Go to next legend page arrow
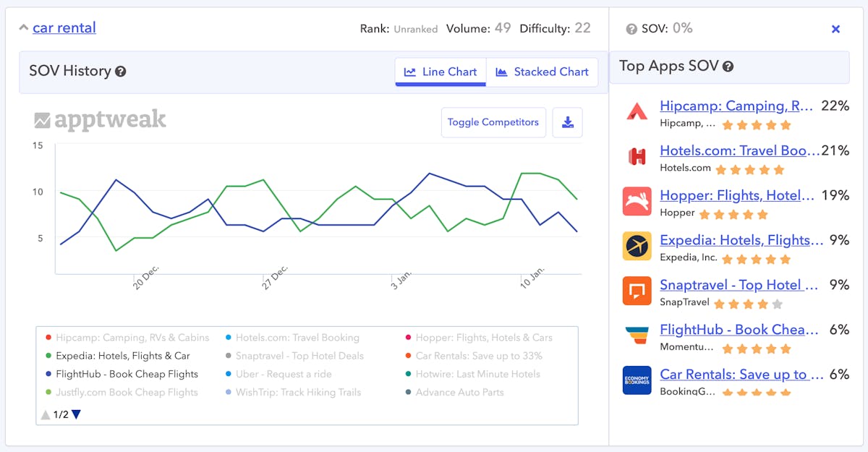Screen dimensions: 868x452 [76, 414]
